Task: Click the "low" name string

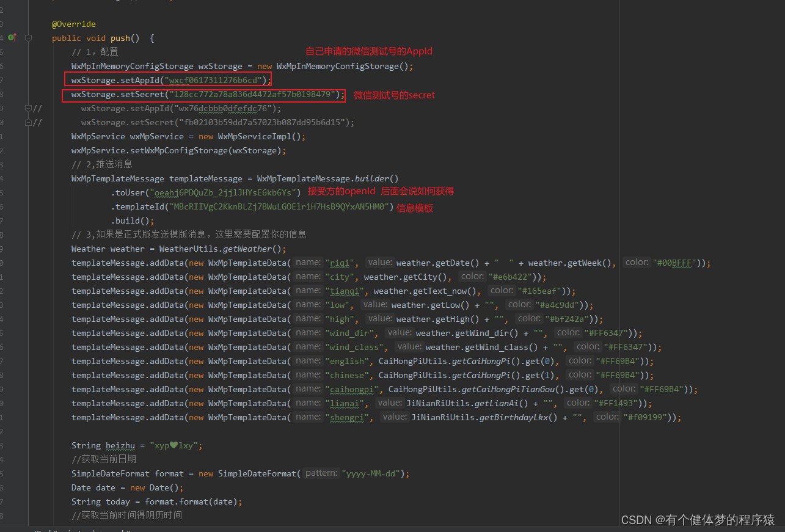Action: 338,305
